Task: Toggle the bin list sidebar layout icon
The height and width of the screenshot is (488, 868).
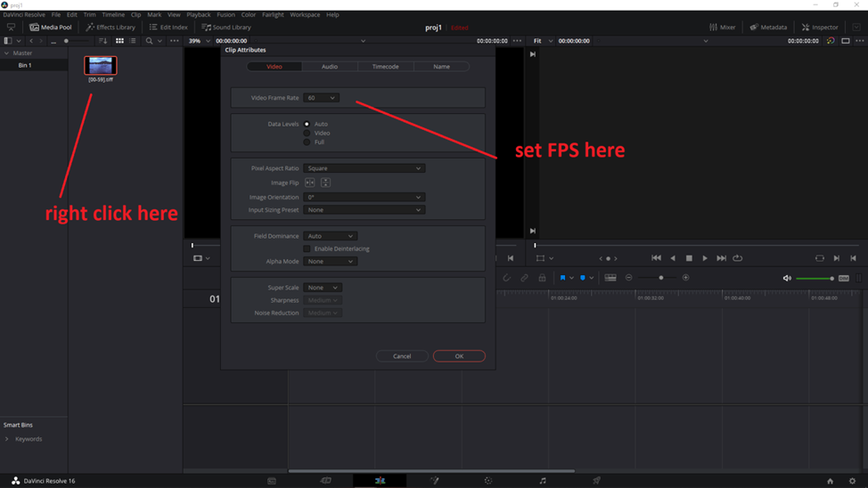Action: coord(8,41)
